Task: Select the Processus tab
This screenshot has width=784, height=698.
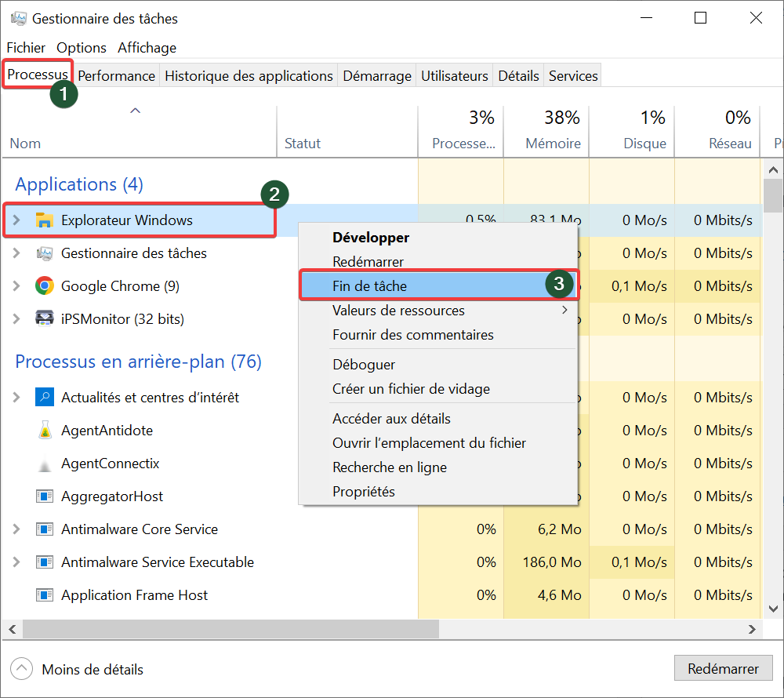Action: 38,74
